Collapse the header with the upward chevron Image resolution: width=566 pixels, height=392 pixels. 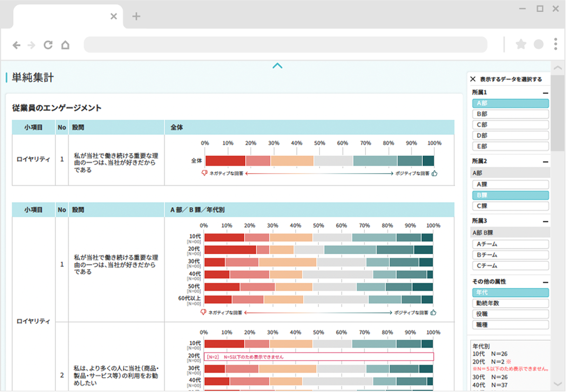click(x=277, y=66)
